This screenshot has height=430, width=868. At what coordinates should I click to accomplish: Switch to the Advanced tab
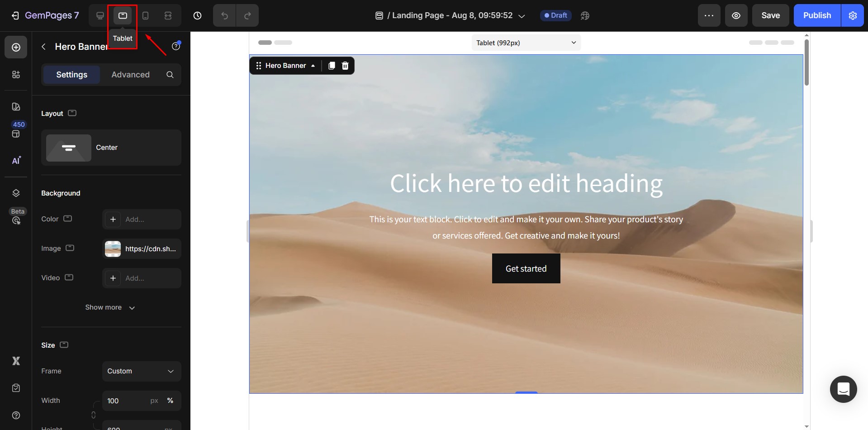pos(130,75)
